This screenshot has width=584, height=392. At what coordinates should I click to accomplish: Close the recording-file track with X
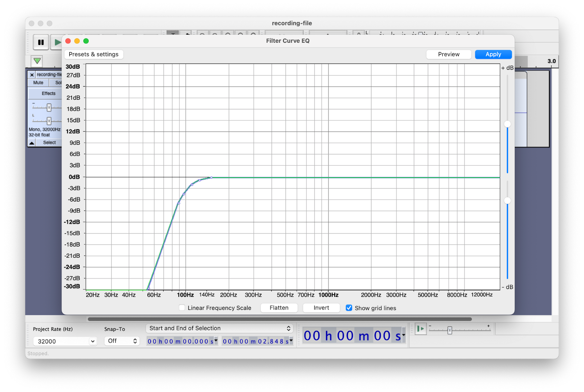point(32,75)
